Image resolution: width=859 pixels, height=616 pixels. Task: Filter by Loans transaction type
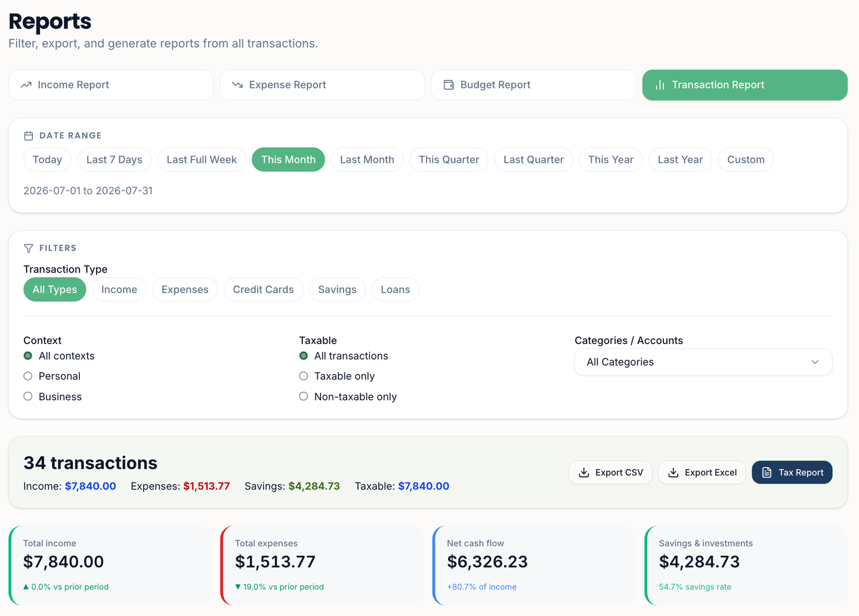(395, 289)
